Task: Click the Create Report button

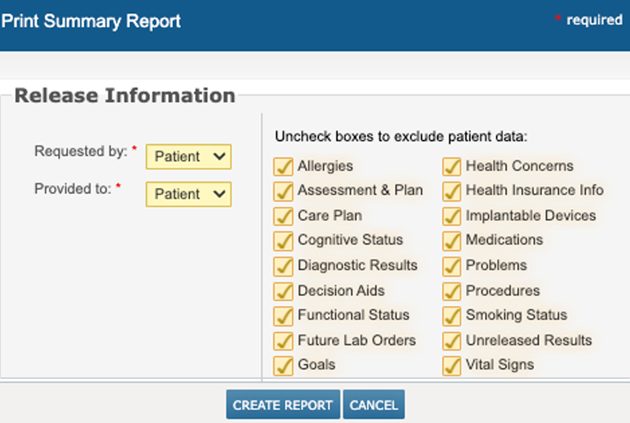Action: tap(282, 405)
